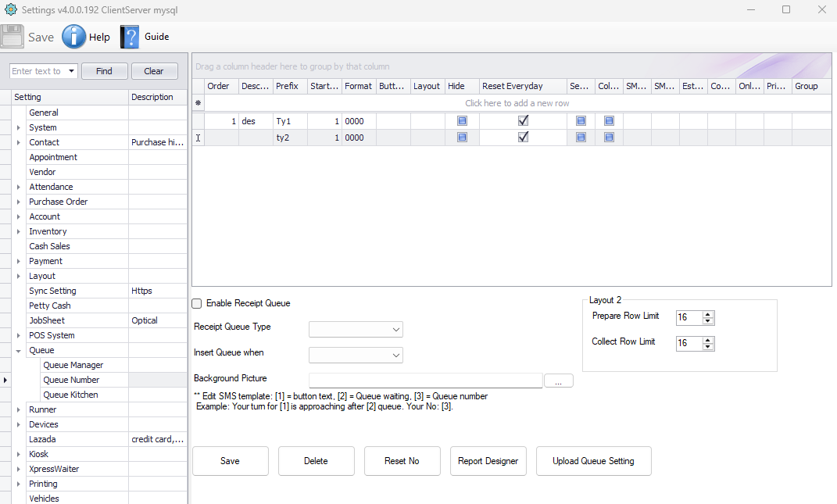Click the Background Picture path field
The height and width of the screenshot is (504, 837).
[x=425, y=381]
